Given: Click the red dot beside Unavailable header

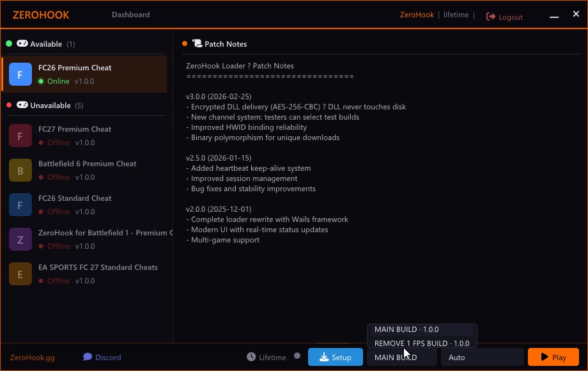Looking at the screenshot, I should click(9, 105).
